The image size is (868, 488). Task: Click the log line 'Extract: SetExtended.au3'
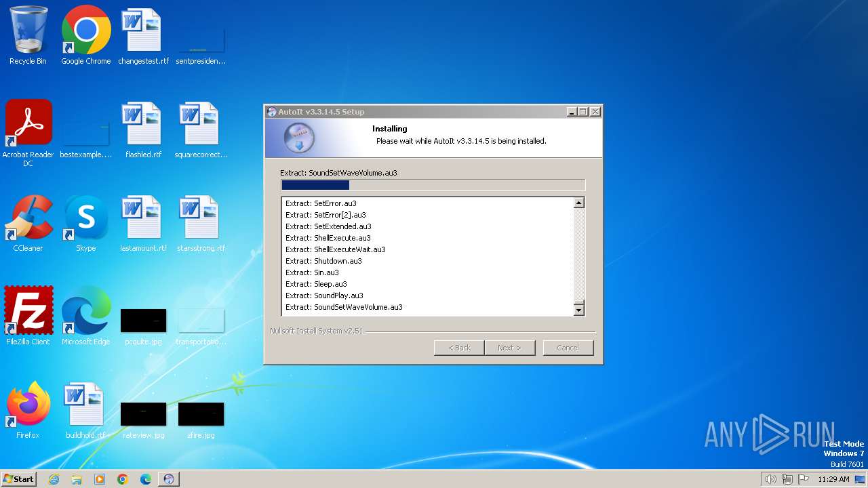coord(328,226)
